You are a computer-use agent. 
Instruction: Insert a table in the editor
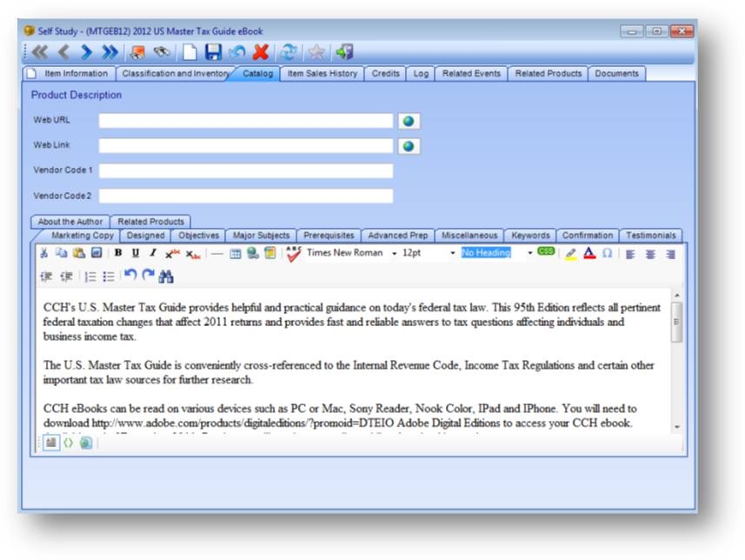[x=236, y=254]
